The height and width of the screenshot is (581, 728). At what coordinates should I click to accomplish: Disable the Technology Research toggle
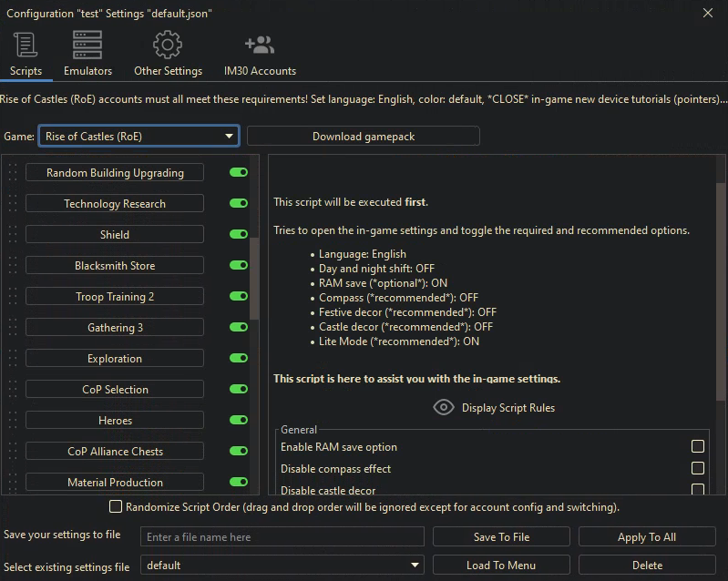(x=239, y=204)
